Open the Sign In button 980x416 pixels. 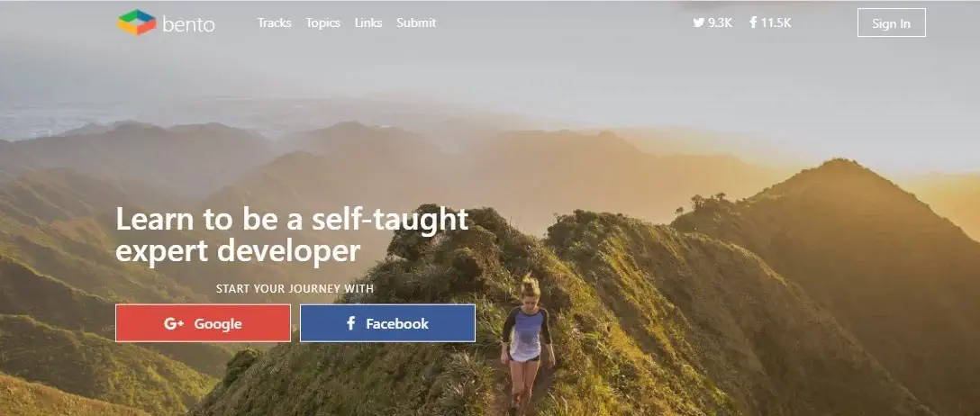point(891,23)
